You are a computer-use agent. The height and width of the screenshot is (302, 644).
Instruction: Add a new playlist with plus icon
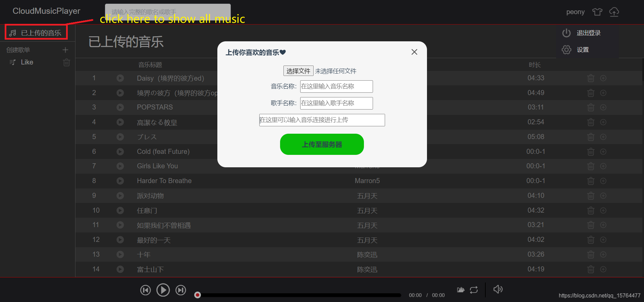65,50
